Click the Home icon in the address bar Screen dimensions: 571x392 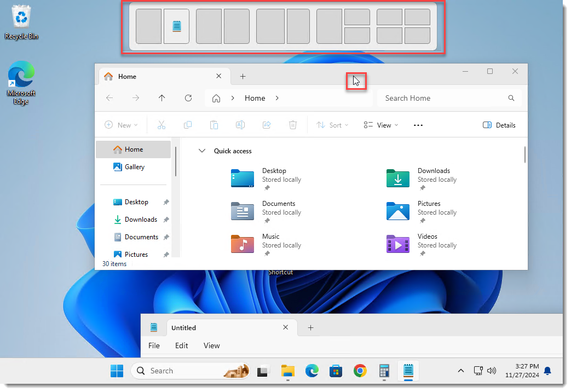(x=216, y=98)
